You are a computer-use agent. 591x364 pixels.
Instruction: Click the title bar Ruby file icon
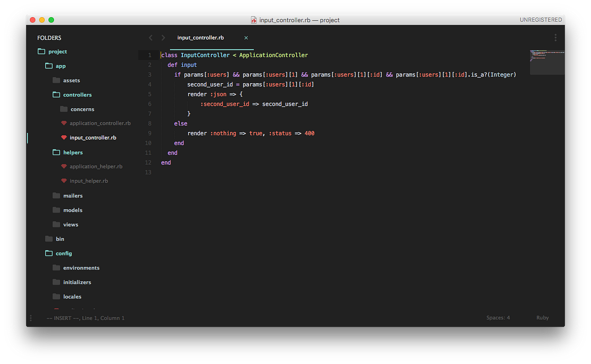(254, 20)
